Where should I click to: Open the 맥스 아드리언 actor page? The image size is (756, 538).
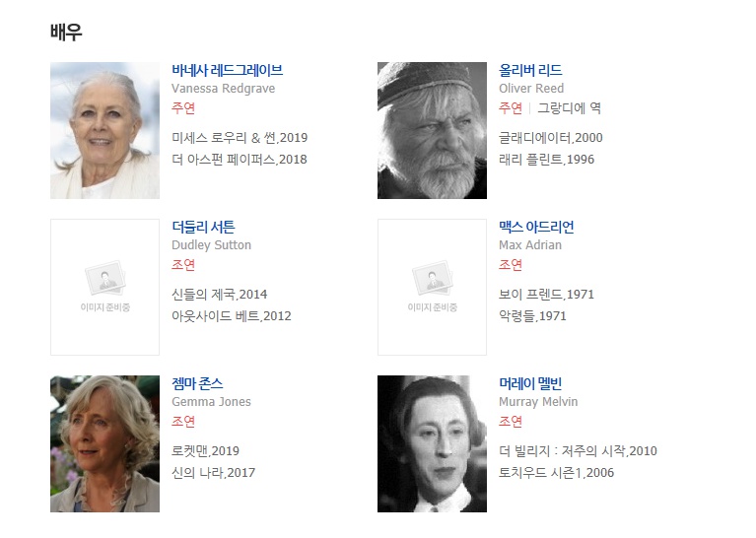coord(536,227)
